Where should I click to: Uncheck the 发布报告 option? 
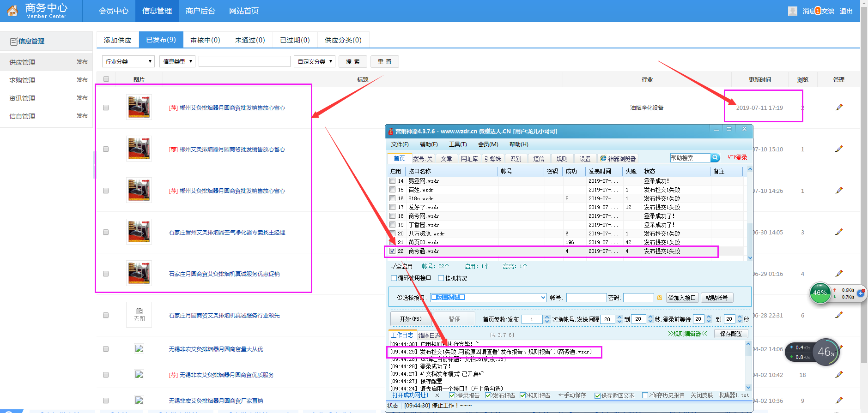click(488, 395)
